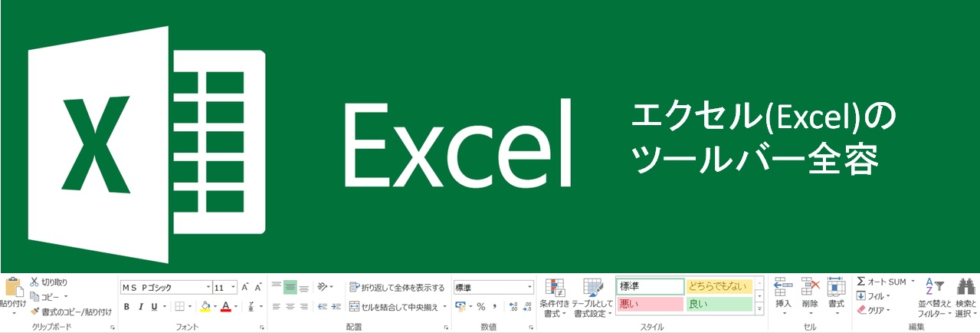Click the Insert (挿入) cells icon
The width and height of the screenshot is (980, 333).
783,287
